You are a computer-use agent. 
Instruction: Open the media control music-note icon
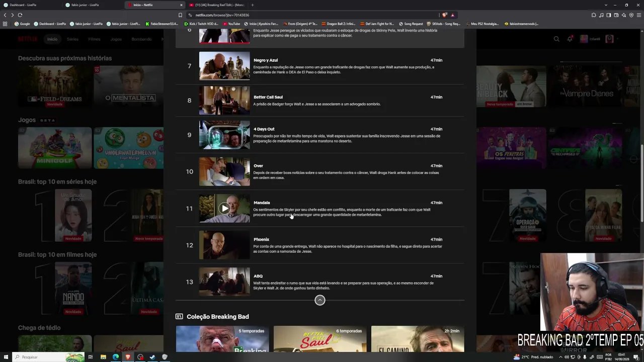(x=601, y=15)
